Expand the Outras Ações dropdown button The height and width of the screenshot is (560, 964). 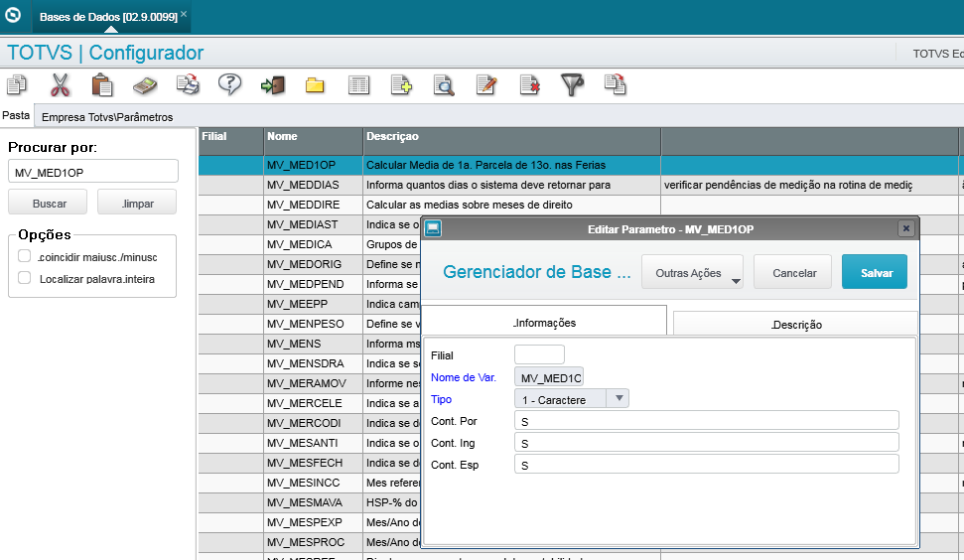pos(692,272)
